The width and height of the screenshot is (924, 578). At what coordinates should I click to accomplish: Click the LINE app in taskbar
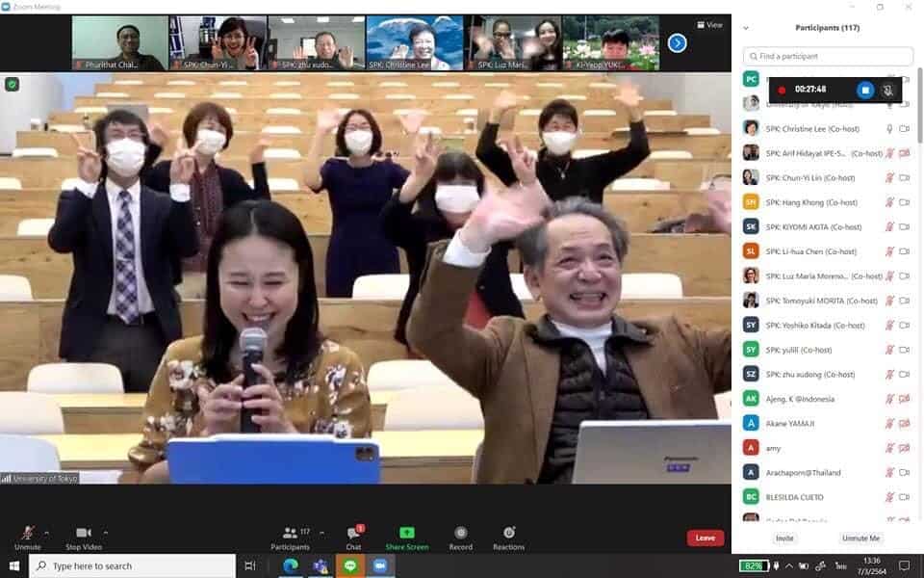coord(349,565)
